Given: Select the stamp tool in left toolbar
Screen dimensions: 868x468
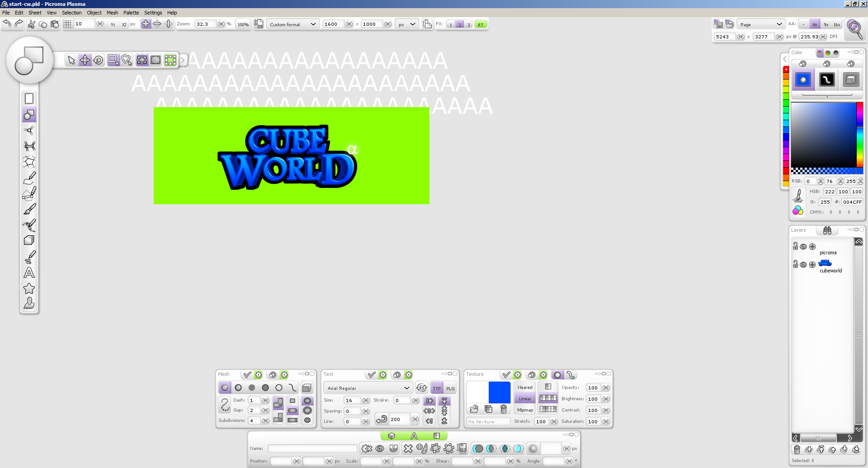Looking at the screenshot, I should (29, 303).
